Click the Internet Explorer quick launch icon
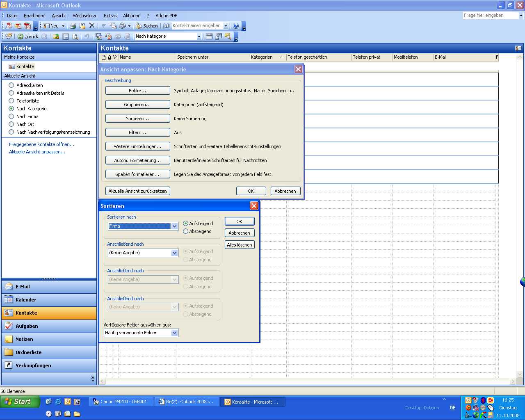Image resolution: width=525 pixels, height=420 pixels. pos(58,402)
